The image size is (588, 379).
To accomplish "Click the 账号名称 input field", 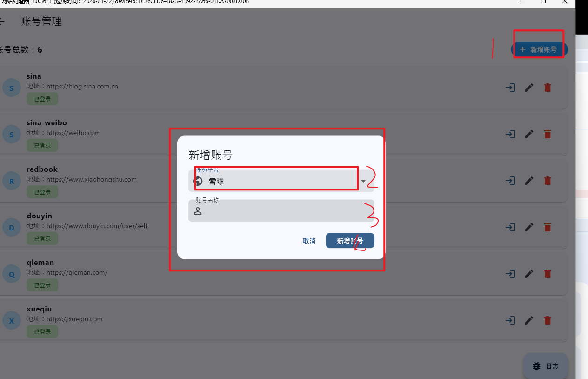I will click(281, 211).
